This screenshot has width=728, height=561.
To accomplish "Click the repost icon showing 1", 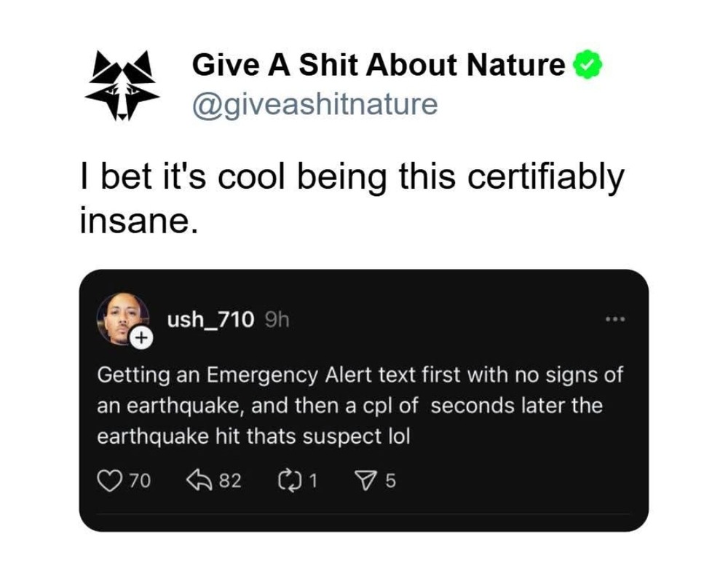I will coord(290,481).
